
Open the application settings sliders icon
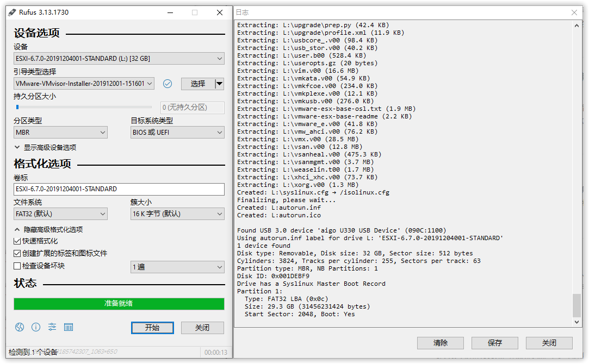(x=52, y=327)
